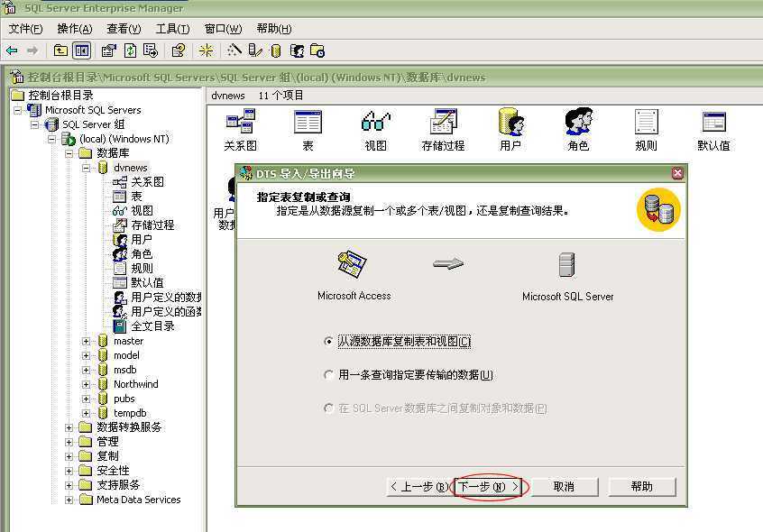
Task: Collapse the dvnews database node
Action: point(86,168)
